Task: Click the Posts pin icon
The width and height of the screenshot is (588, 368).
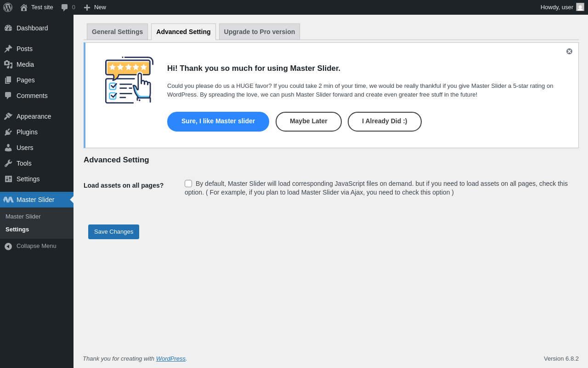Action: click(8, 49)
